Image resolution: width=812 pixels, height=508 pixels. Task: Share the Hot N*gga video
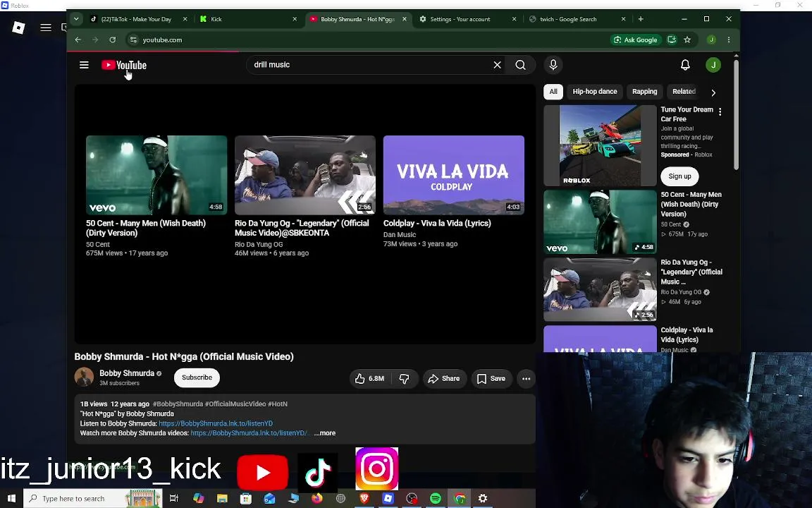click(444, 378)
